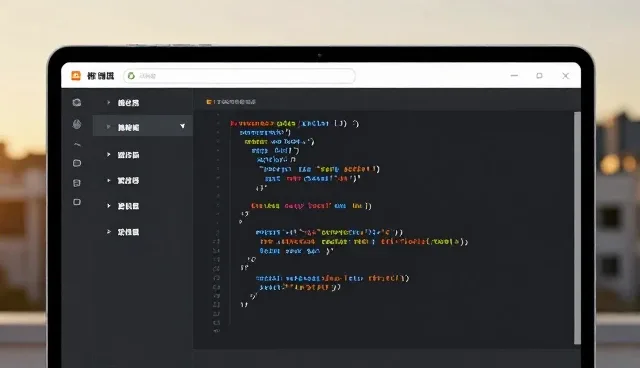The image size is (640, 368).
Task: Click the breadcrumb file name above the code
Action: pyautogui.click(x=236, y=102)
